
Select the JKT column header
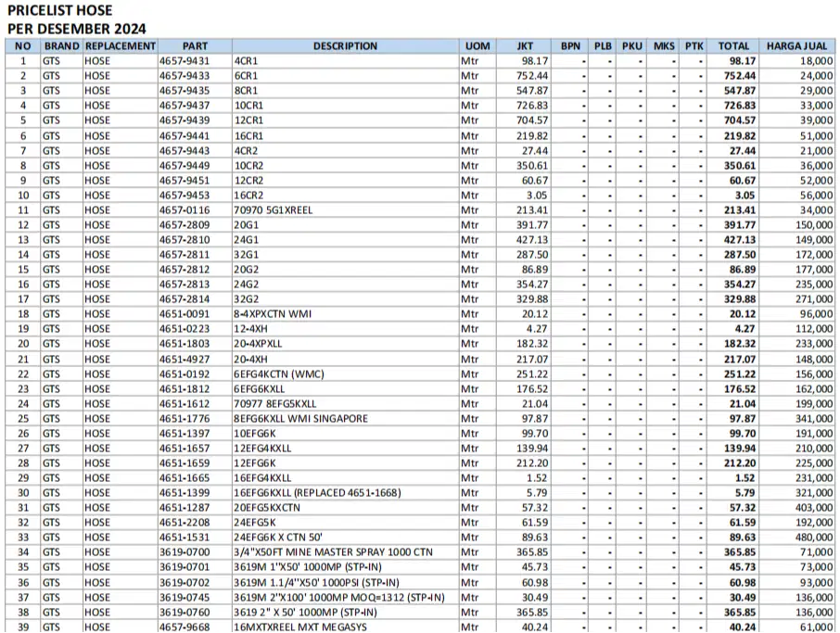point(525,45)
